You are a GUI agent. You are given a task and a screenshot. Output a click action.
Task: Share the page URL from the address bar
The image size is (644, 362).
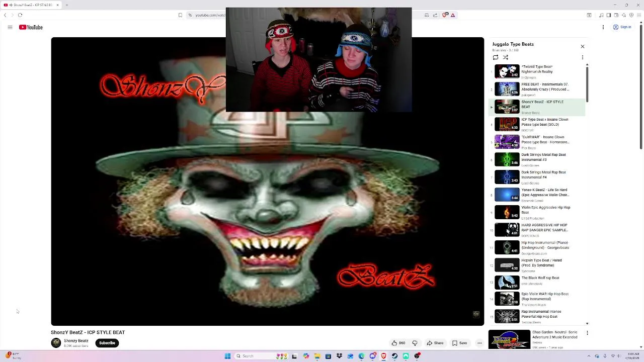pyautogui.click(x=435, y=15)
